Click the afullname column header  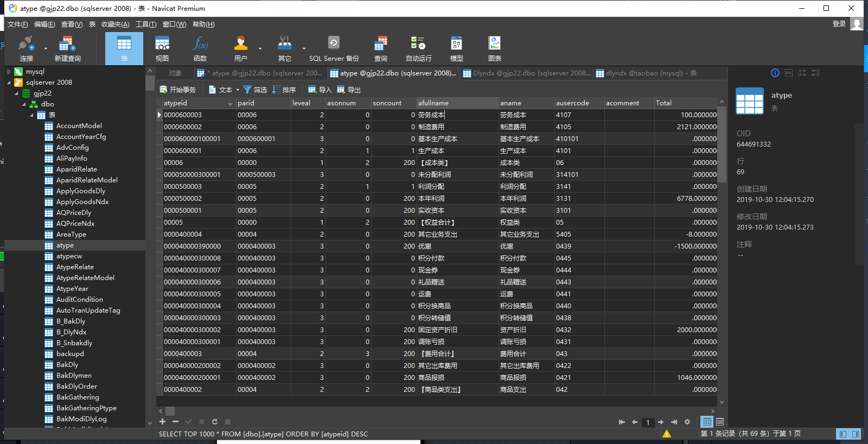(457, 103)
